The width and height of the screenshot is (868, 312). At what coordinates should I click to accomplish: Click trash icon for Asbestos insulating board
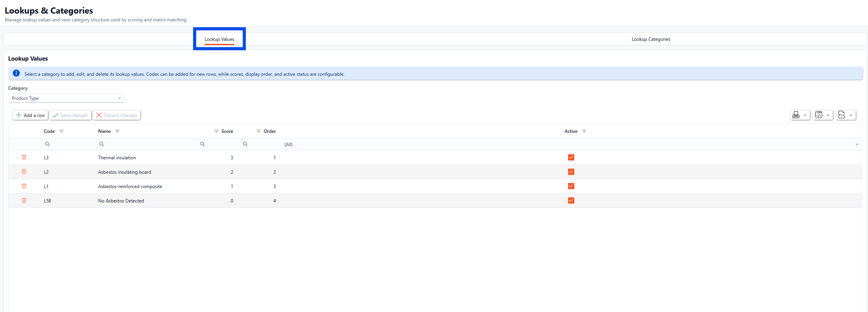pos(24,172)
